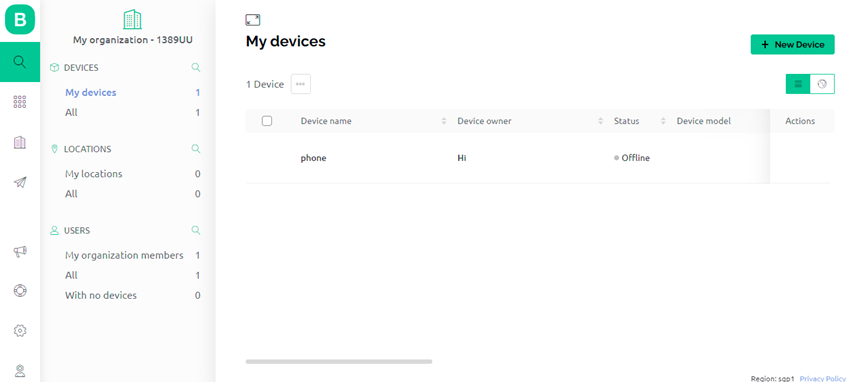Sort by Status column arrows
Screen dimensions: 856x382
coord(663,121)
